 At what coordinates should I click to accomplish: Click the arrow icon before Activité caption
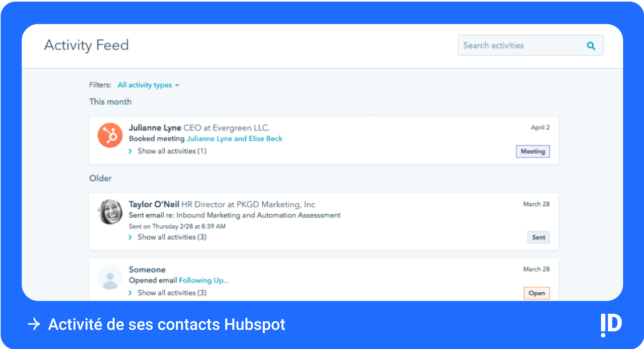point(34,325)
